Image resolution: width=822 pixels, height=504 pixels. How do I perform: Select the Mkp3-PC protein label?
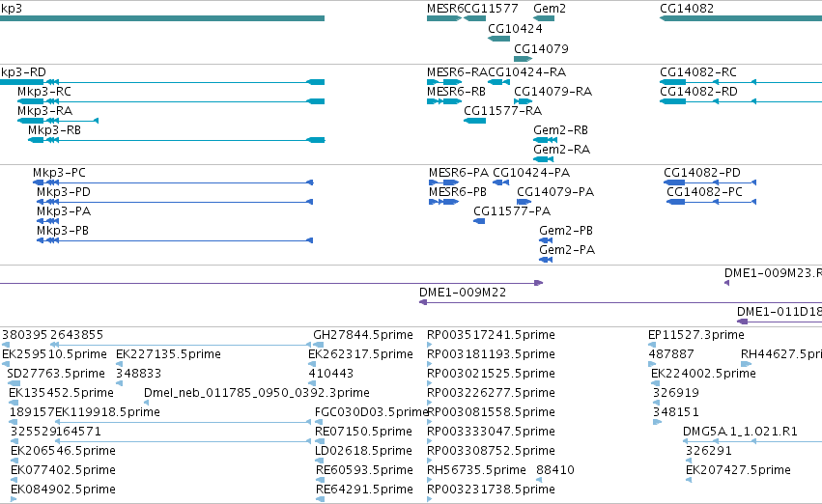(x=59, y=173)
